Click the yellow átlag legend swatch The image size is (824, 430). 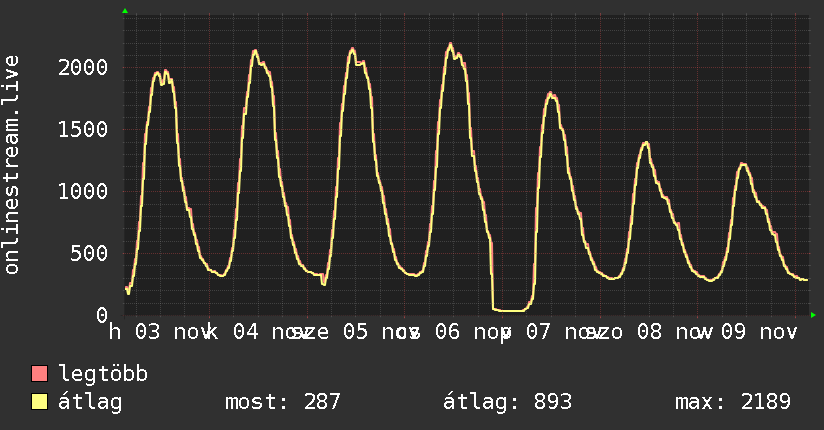click(39, 401)
